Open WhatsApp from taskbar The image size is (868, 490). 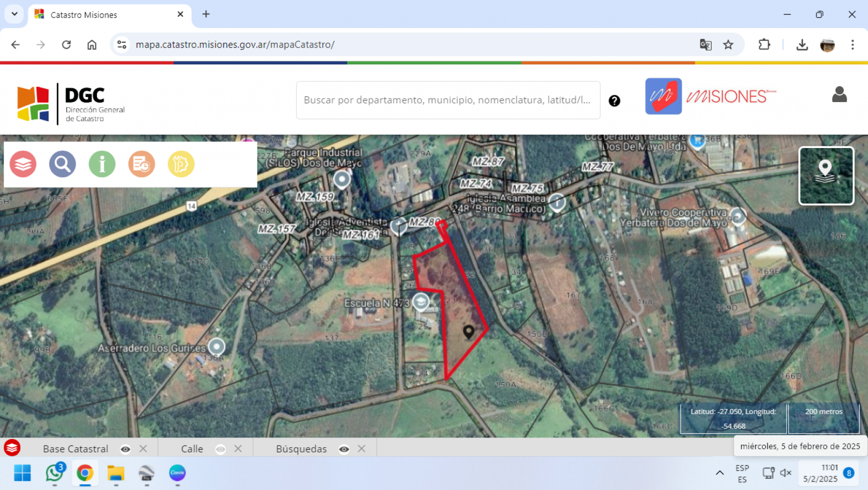tap(54, 472)
